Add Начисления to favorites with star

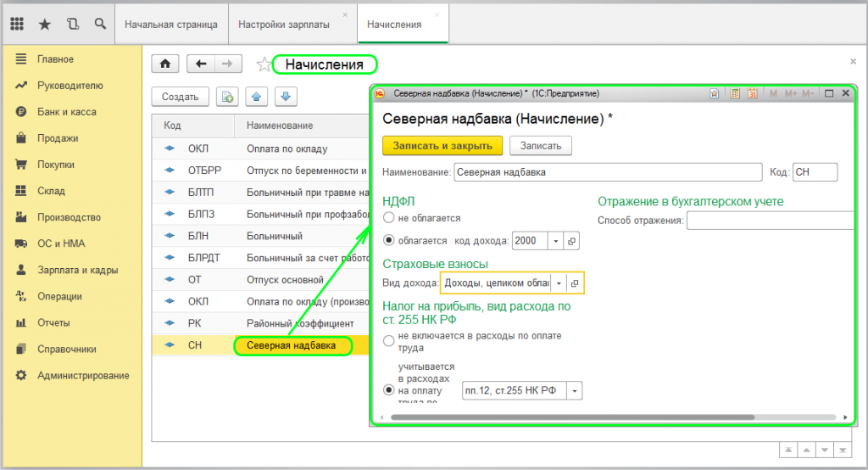click(264, 64)
